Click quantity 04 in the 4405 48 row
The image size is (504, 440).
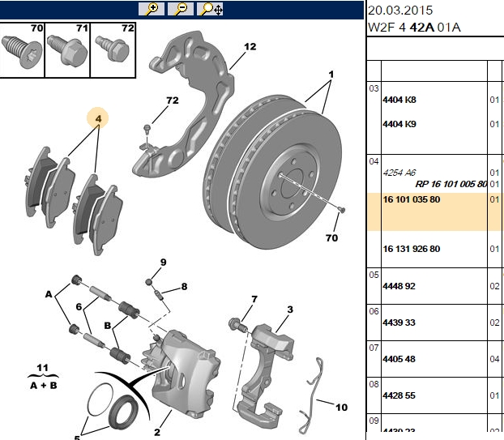494,359
